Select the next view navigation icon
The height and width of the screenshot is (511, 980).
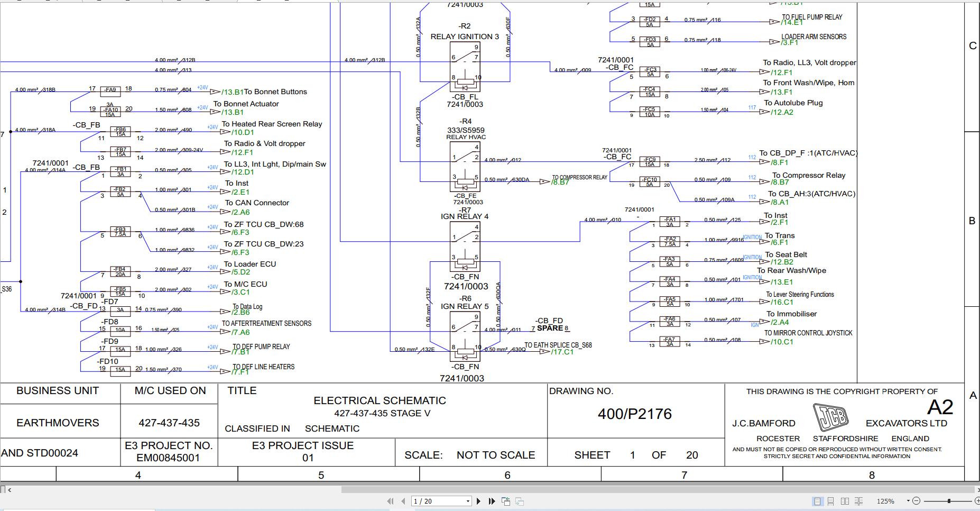pyautogui.click(x=519, y=500)
